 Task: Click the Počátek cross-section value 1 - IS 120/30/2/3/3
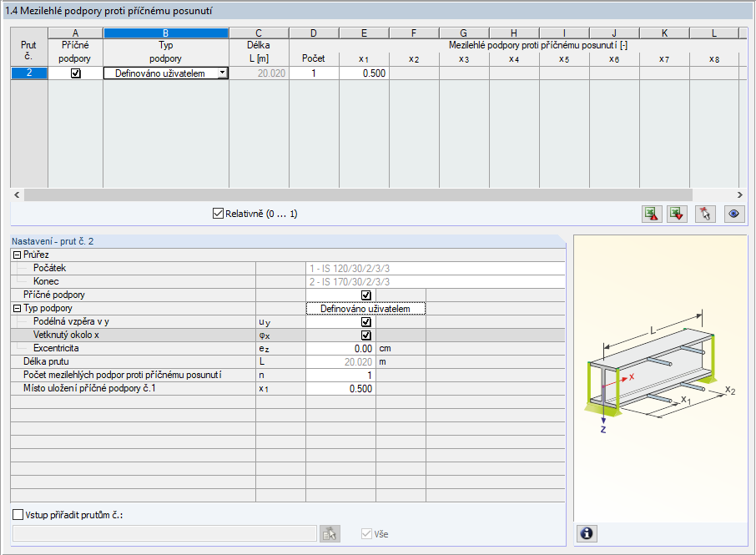click(435, 269)
